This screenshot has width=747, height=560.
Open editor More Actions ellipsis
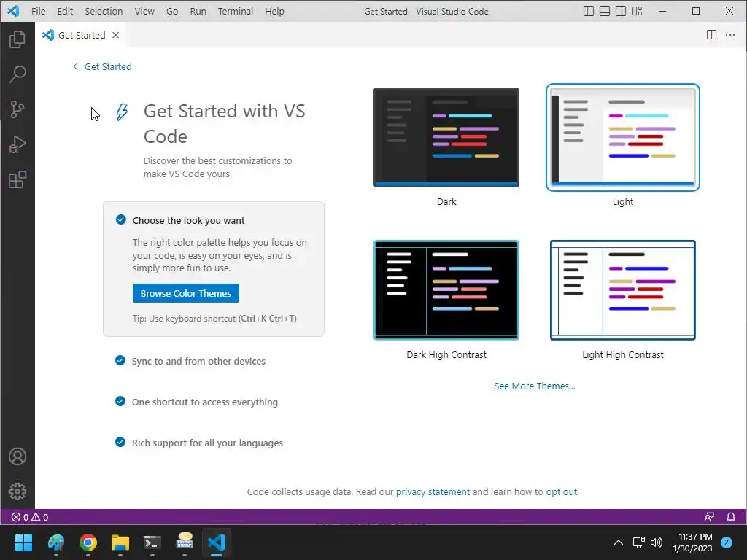point(729,35)
